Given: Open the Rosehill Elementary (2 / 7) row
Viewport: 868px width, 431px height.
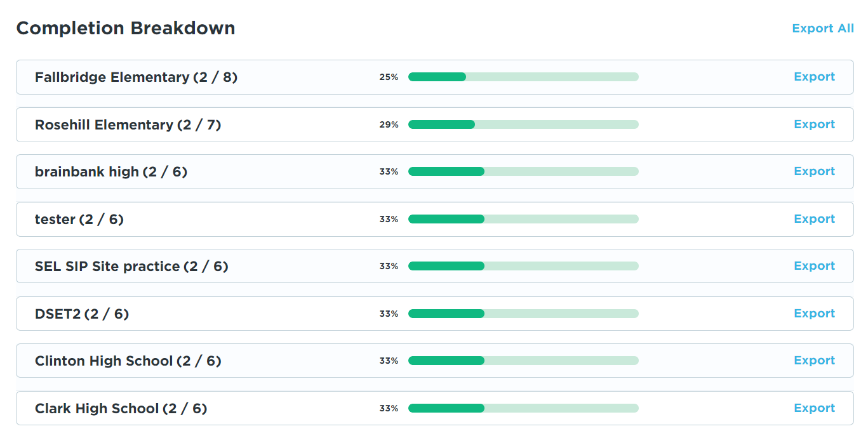Looking at the screenshot, I should [128, 125].
